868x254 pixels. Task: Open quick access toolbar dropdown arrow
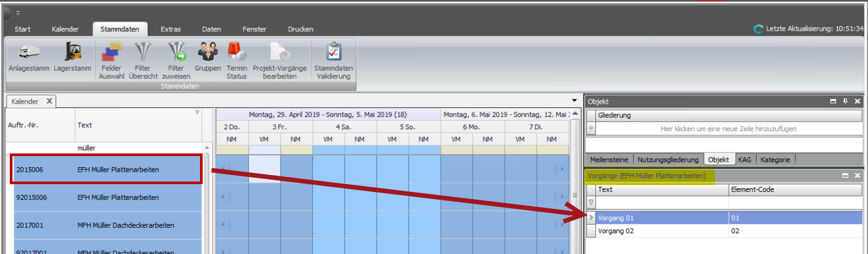[18, 13]
